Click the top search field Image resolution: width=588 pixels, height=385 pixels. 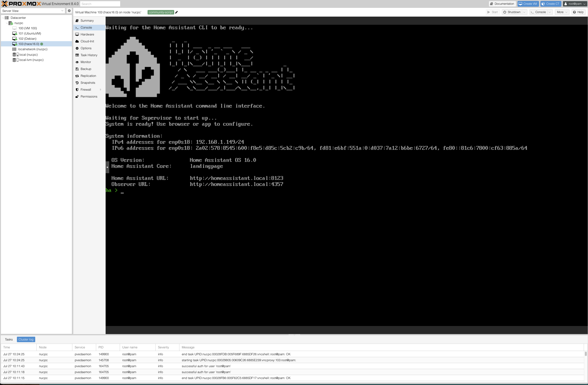click(x=100, y=4)
